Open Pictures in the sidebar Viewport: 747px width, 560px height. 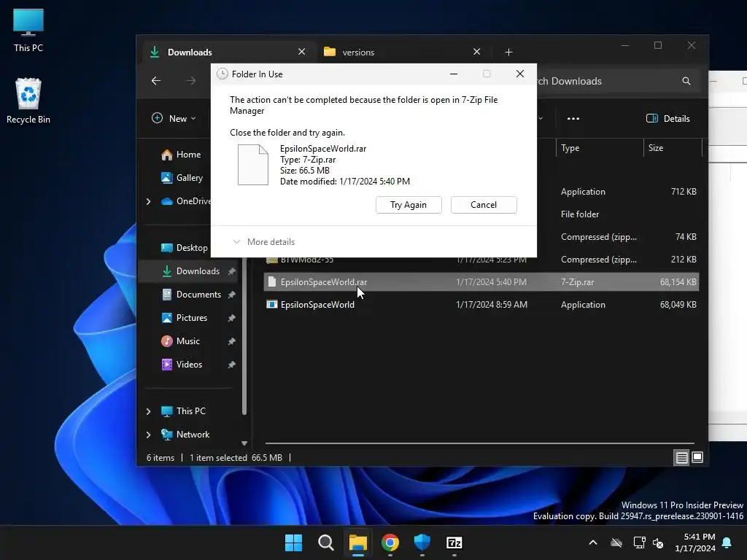coord(185,318)
